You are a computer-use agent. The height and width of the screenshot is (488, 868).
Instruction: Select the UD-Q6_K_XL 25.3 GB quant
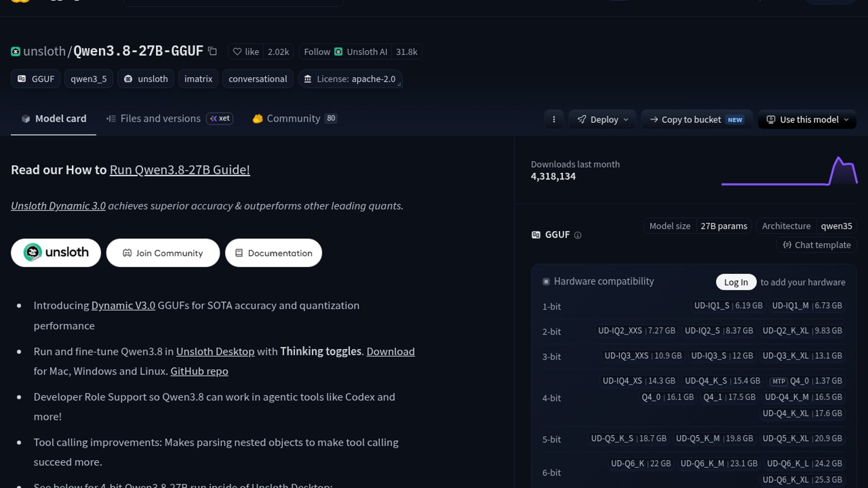(802, 480)
